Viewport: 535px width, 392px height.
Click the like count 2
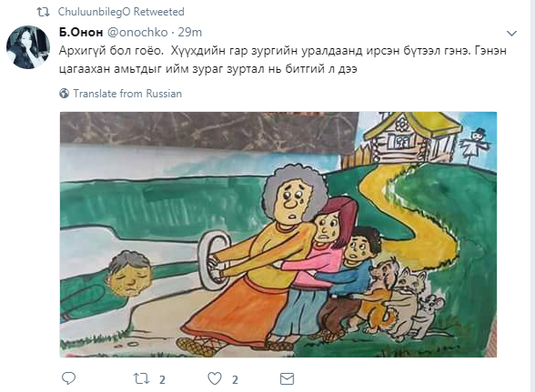coord(235,379)
